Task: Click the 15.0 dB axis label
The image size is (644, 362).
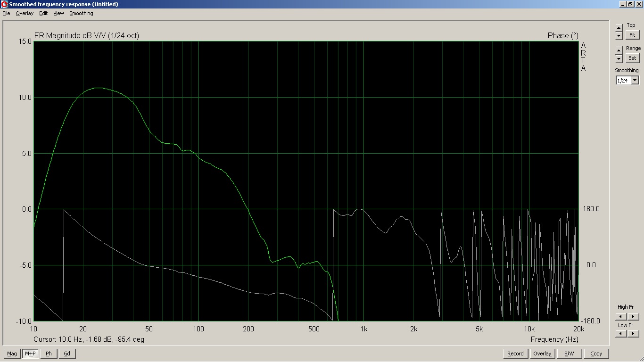Action: [x=25, y=41]
